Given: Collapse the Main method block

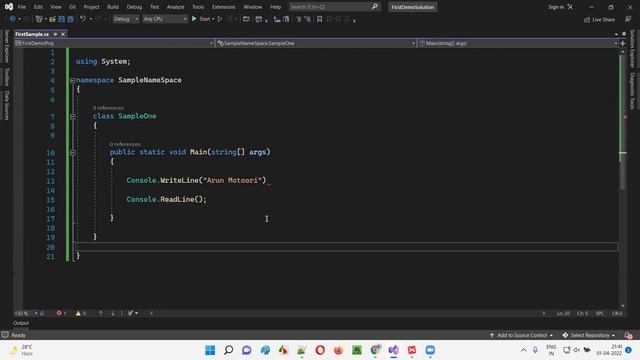Looking at the screenshot, I should tap(73, 153).
